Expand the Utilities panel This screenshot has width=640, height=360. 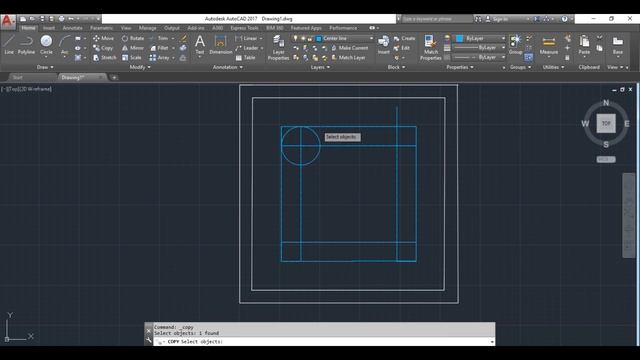pos(553,67)
